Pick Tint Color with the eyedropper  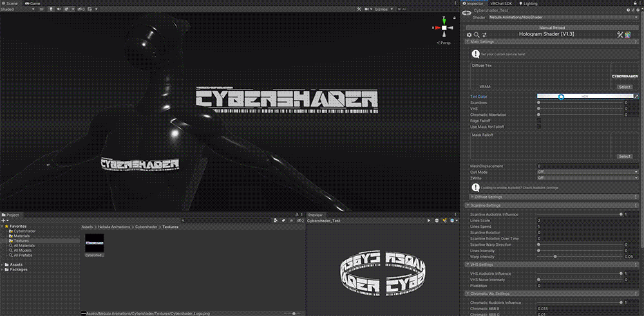(637, 97)
